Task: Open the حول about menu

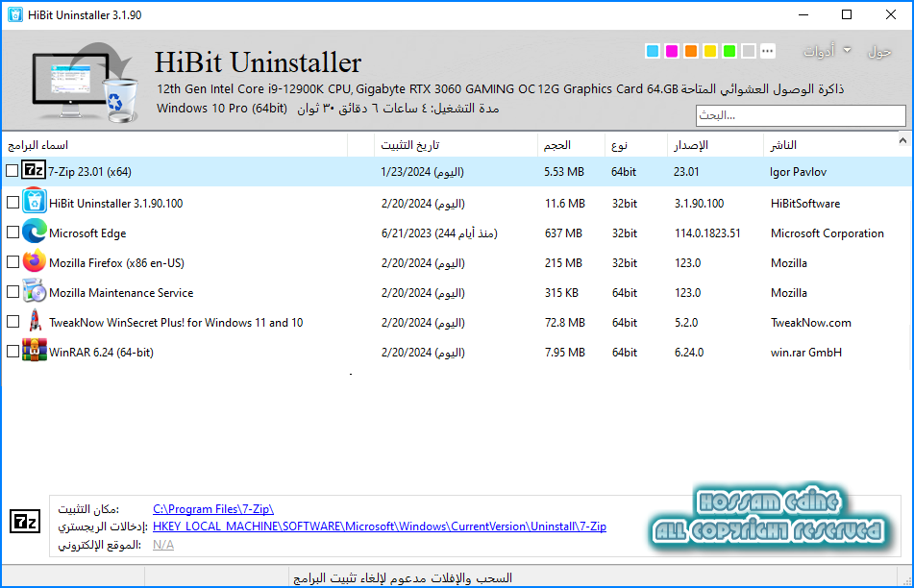Action: coord(879,52)
